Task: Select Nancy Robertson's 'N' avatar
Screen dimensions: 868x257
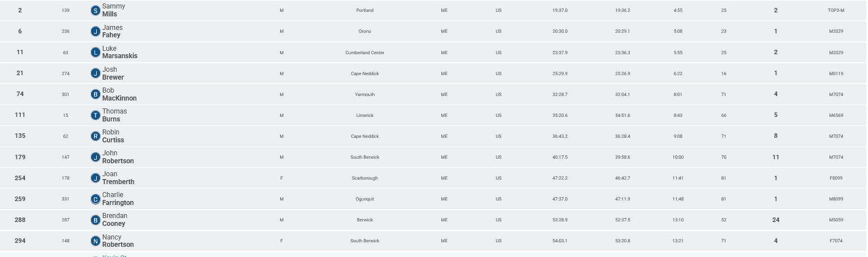Action: [96, 241]
